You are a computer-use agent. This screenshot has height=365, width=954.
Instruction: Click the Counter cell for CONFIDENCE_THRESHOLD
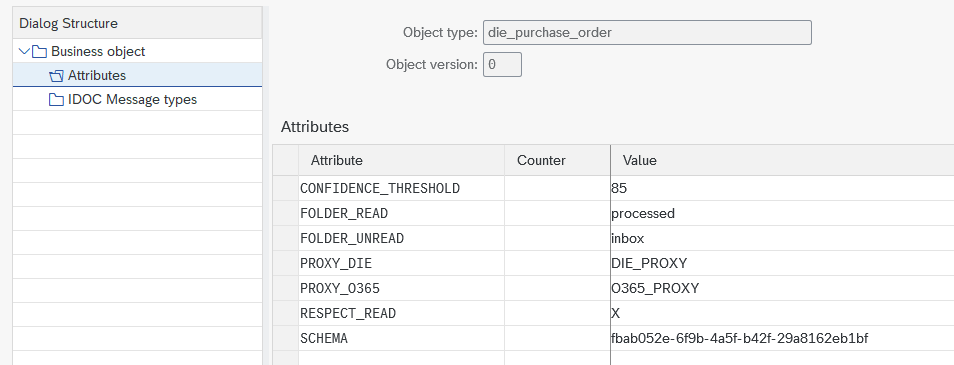click(557, 189)
